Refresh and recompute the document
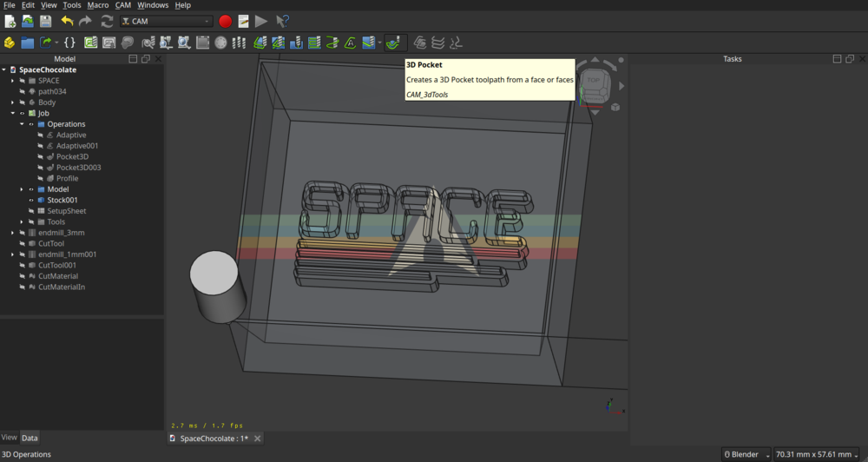This screenshot has height=462, width=868. pos(107,21)
